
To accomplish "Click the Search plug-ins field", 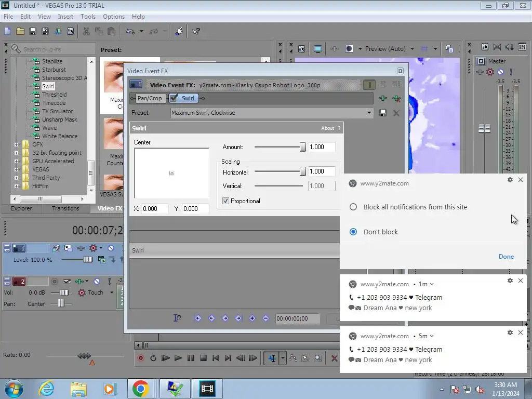I will (58, 49).
